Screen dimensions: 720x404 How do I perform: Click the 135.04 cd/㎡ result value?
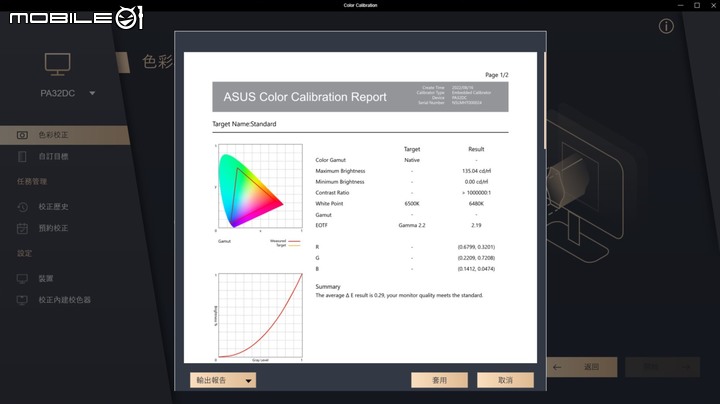point(476,171)
